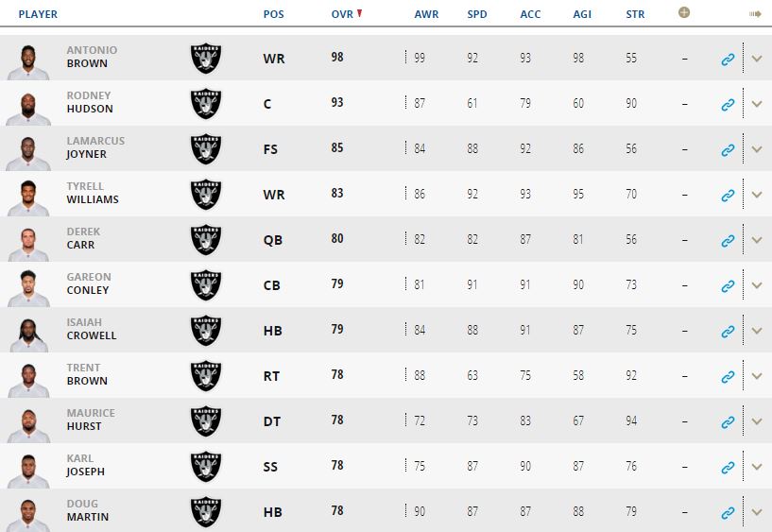The image size is (772, 532).
Task: Click the link icon for Antonio Brown
Action: (x=728, y=59)
